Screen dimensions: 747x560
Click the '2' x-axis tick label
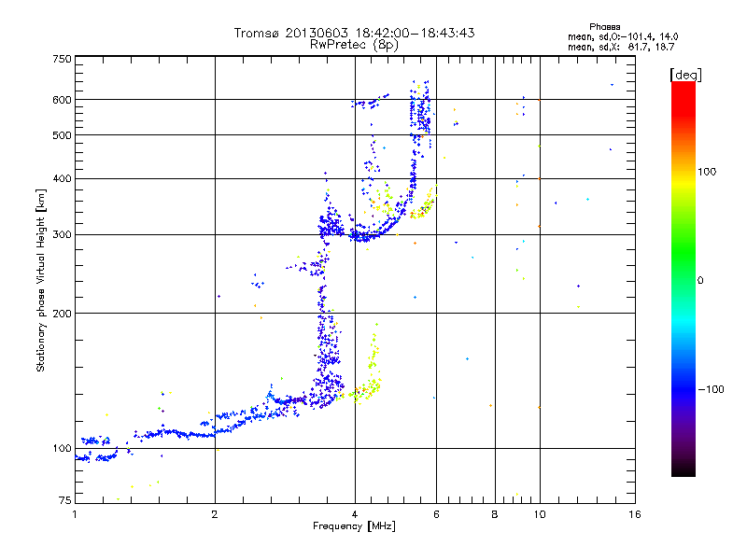(x=215, y=514)
